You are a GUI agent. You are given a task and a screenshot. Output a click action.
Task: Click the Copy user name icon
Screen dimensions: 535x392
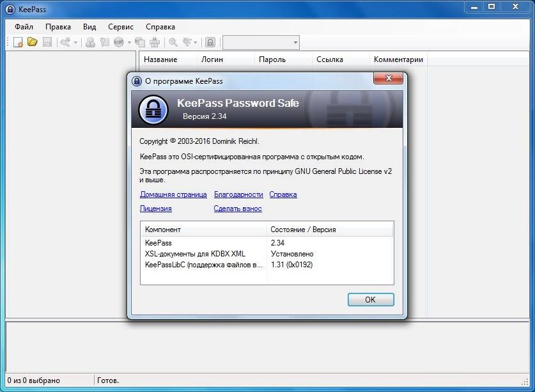click(90, 42)
